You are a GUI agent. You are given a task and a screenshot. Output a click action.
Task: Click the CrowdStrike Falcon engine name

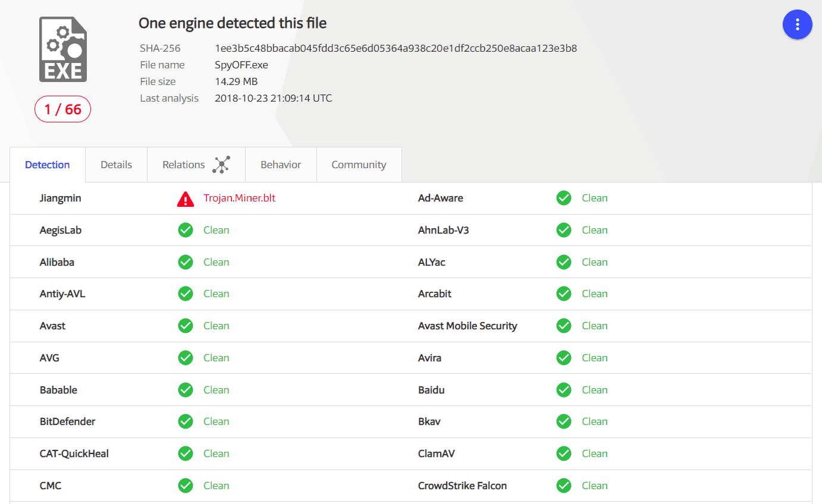click(463, 486)
